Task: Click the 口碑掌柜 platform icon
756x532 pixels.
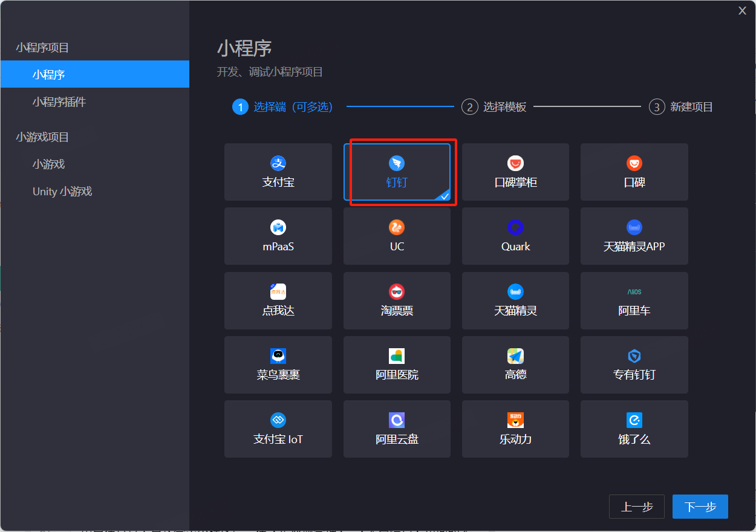Action: click(x=515, y=163)
